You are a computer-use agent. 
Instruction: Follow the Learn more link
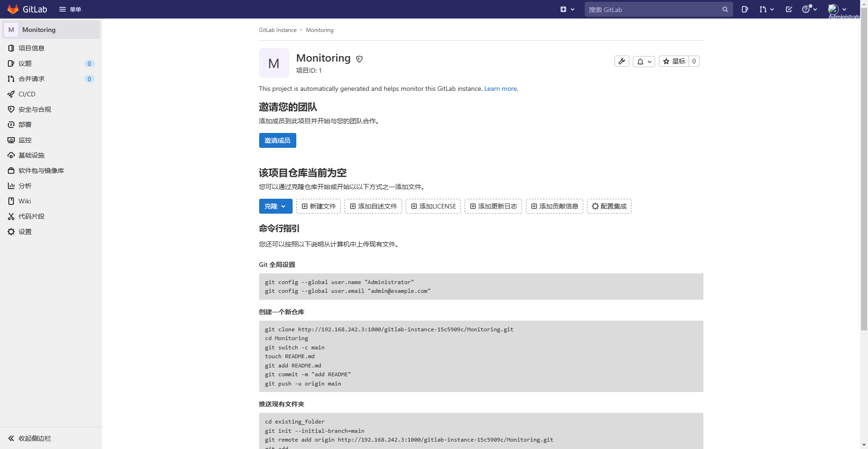click(x=500, y=89)
